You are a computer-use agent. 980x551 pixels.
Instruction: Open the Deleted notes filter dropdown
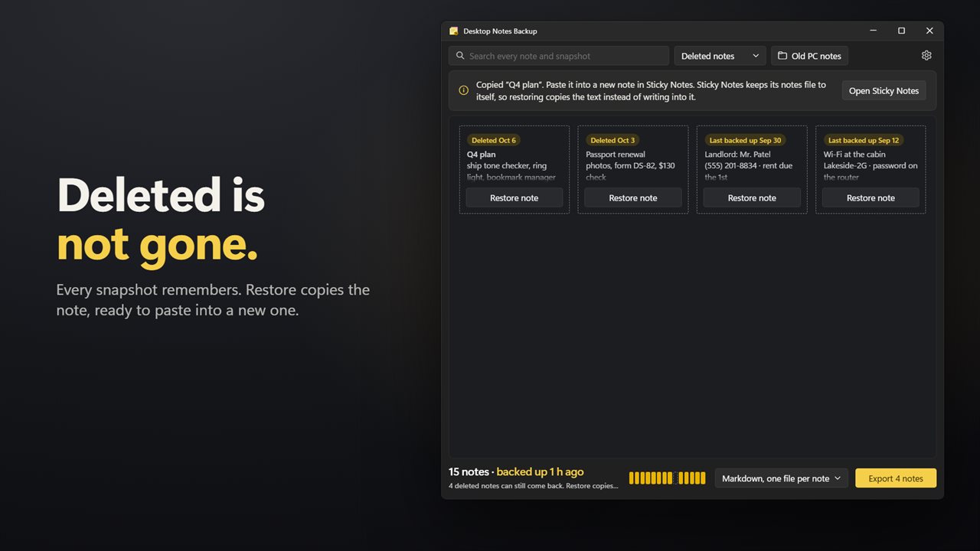pyautogui.click(x=720, y=56)
